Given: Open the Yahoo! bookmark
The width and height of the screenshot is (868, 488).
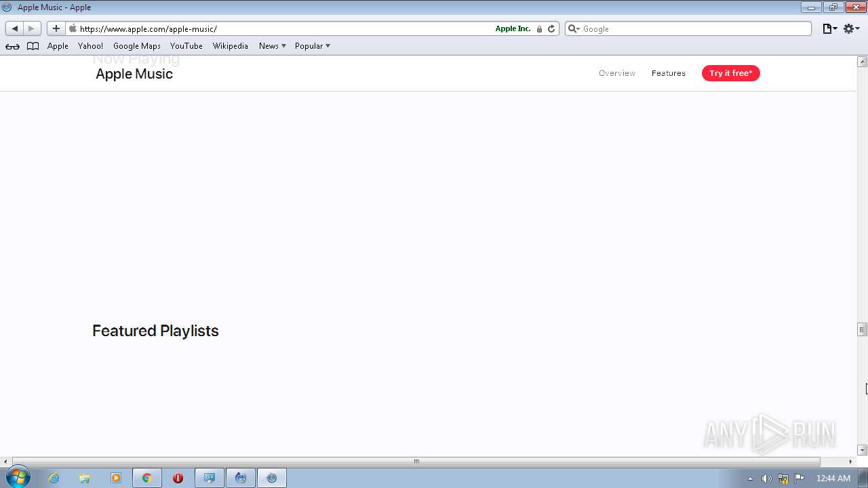Looking at the screenshot, I should [x=90, y=46].
